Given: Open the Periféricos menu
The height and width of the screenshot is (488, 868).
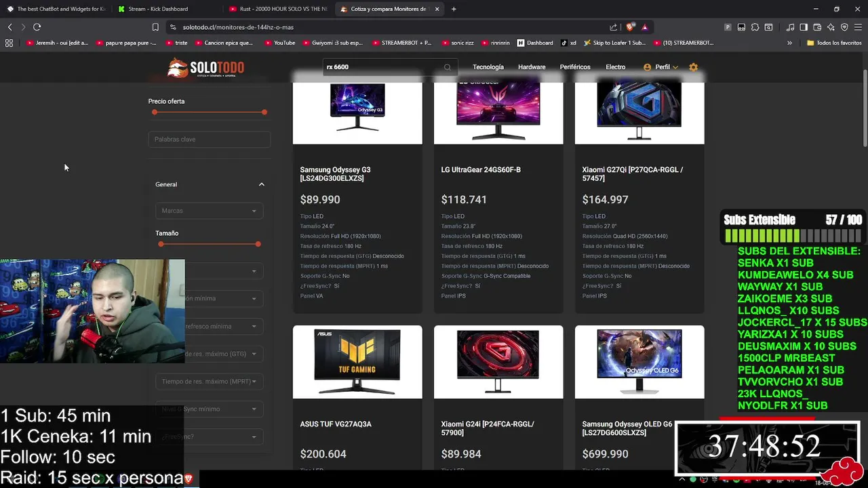Looking at the screenshot, I should [x=575, y=67].
